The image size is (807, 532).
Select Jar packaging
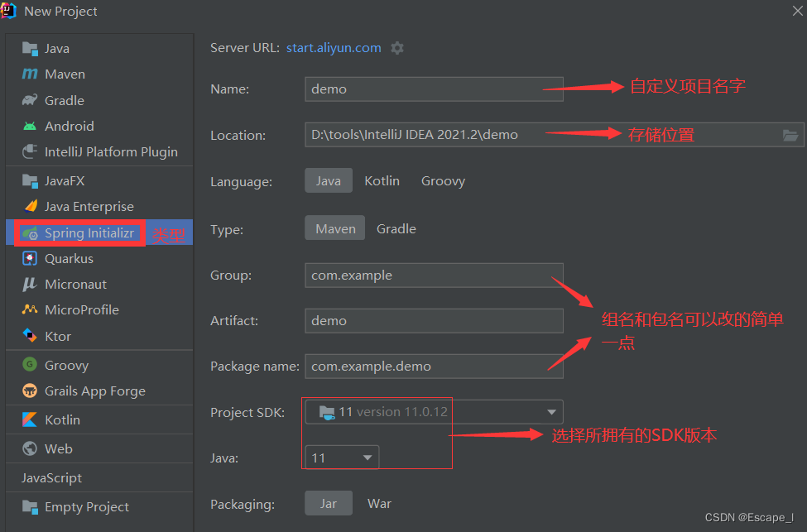(329, 503)
